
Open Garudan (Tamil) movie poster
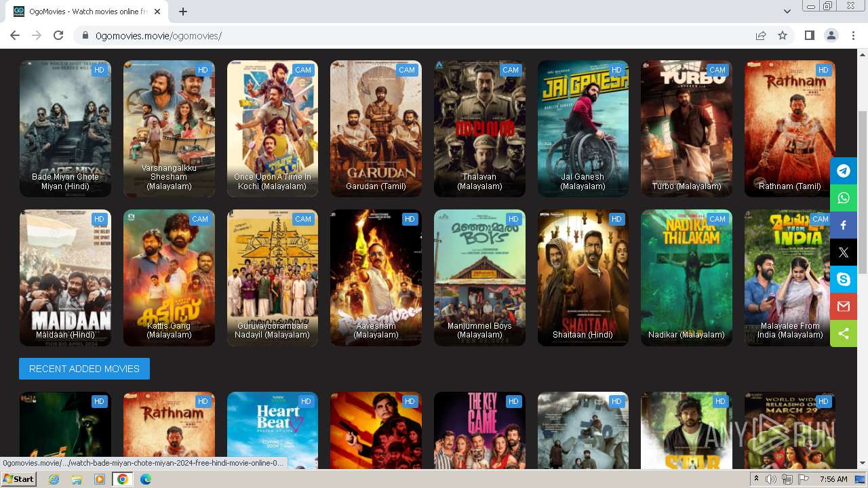tap(376, 129)
